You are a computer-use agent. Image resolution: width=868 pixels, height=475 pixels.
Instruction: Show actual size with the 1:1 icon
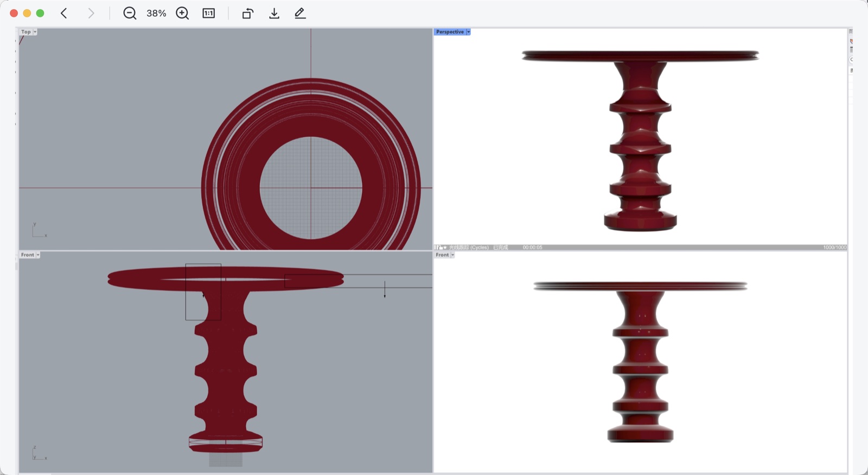pyautogui.click(x=209, y=13)
